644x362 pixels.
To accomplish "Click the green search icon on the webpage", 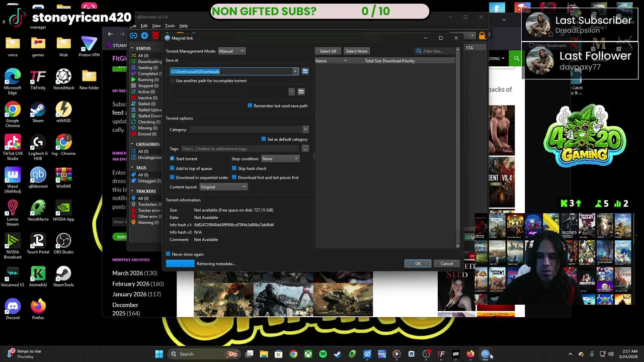I will pyautogui.click(x=516, y=59).
